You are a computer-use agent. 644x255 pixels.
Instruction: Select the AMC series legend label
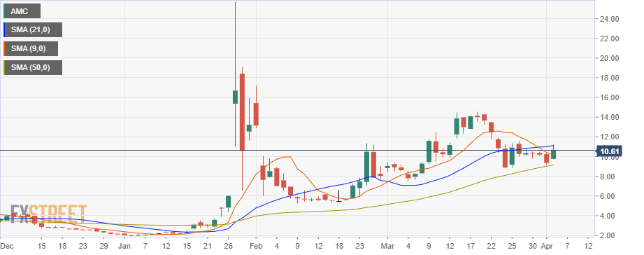(22, 11)
